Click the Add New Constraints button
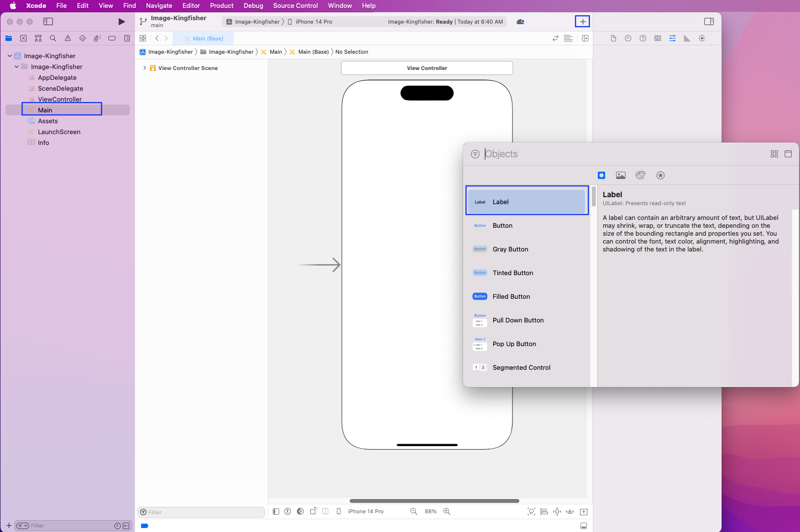The height and width of the screenshot is (532, 800). point(557,511)
